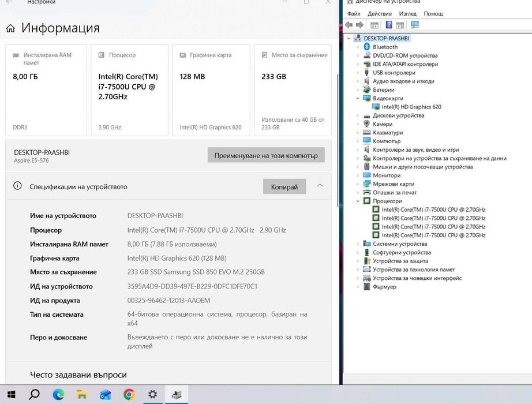Collapse the DESKTOP-PAASHBI root node
The image size is (532, 404).
[x=349, y=38]
